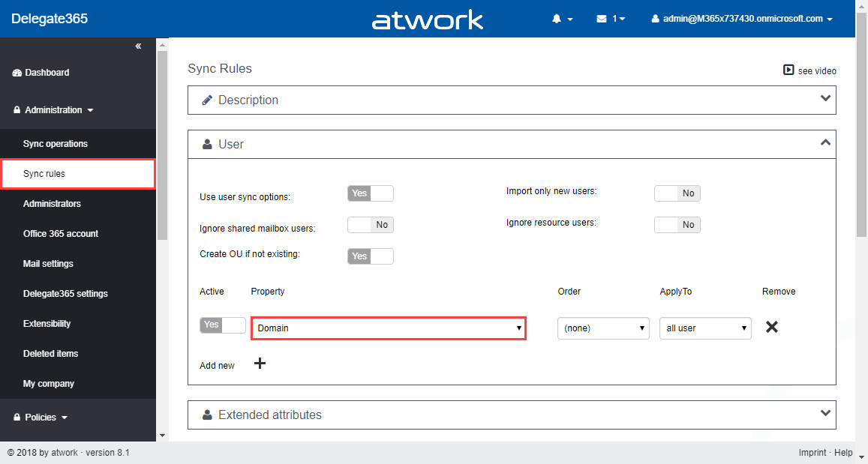Click the see video play icon
This screenshot has width=868, height=464.
tap(788, 70)
